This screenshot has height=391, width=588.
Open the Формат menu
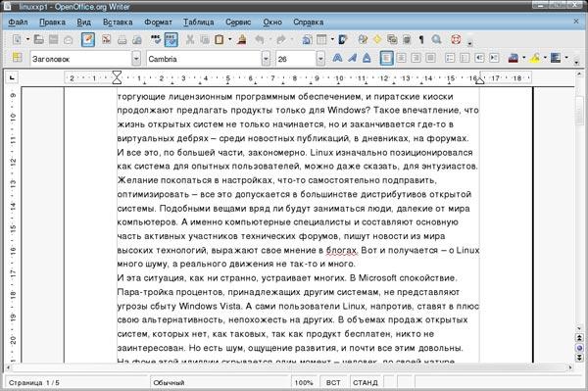(x=158, y=23)
